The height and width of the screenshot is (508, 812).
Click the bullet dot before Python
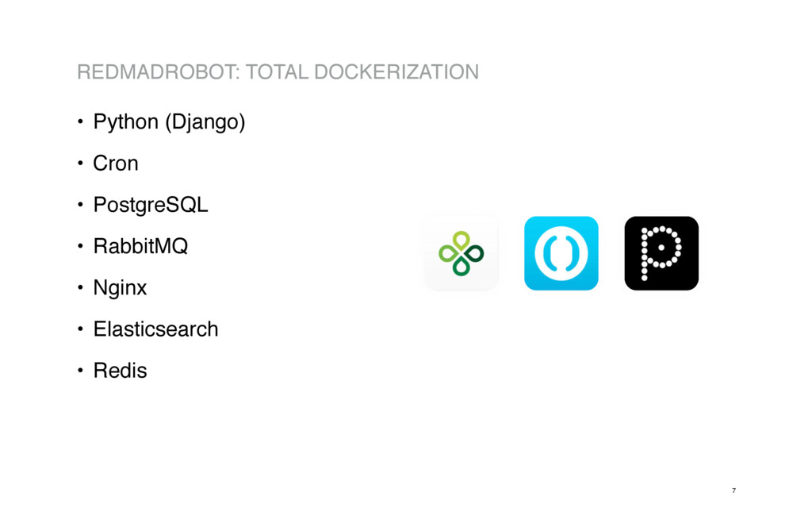[80, 121]
